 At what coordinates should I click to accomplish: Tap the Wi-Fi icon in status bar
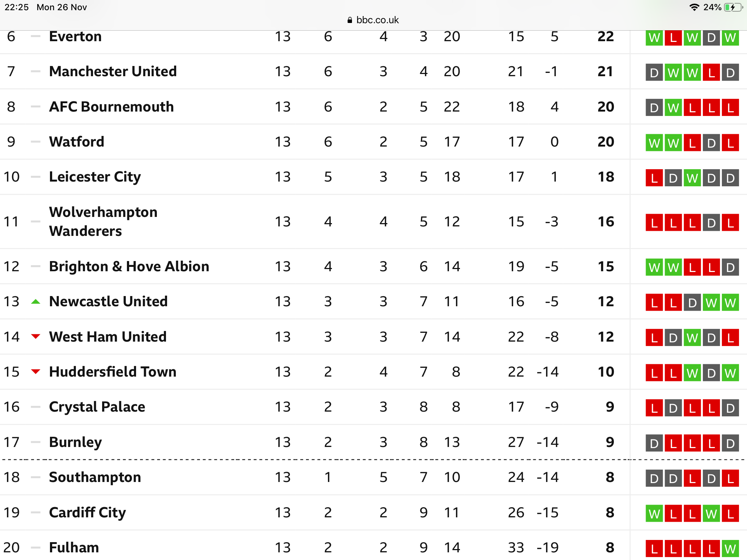[694, 7]
